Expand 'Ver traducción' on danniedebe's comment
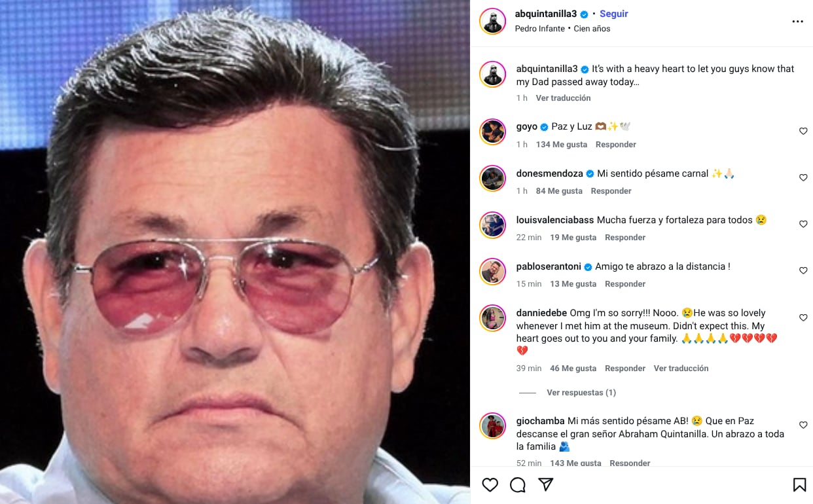The width and height of the screenshot is (813, 504). click(681, 368)
